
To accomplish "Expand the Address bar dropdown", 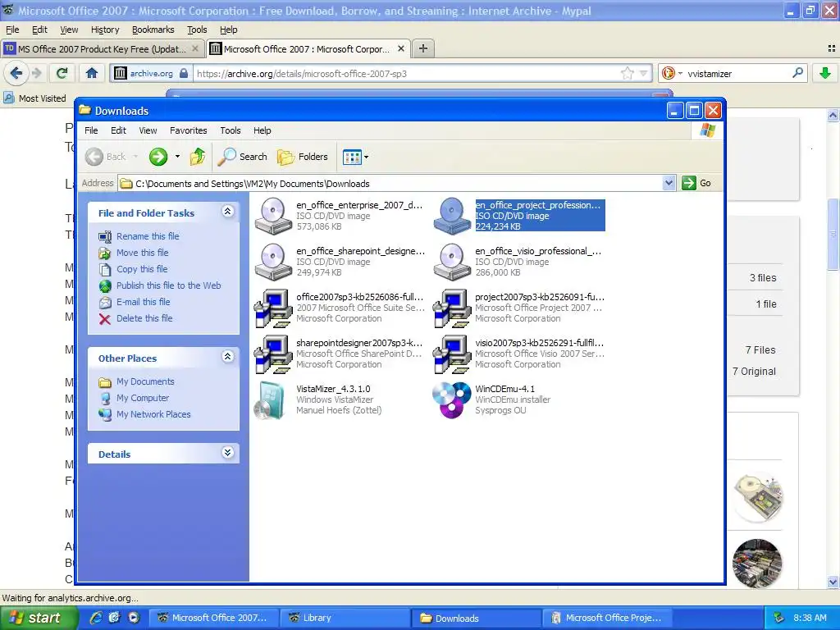I will [x=669, y=183].
